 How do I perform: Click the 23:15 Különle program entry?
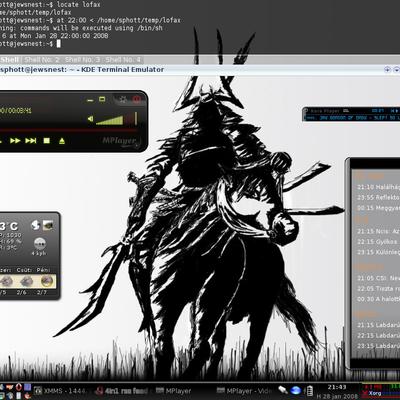[378, 252]
